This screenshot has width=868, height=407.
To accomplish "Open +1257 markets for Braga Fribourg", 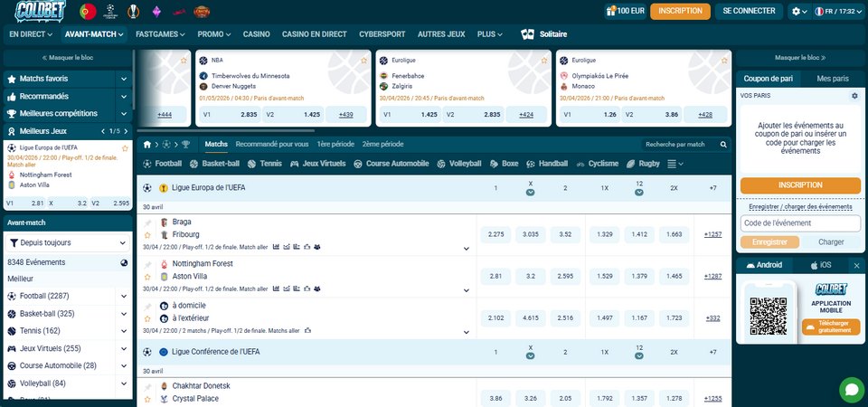I will [x=713, y=235].
